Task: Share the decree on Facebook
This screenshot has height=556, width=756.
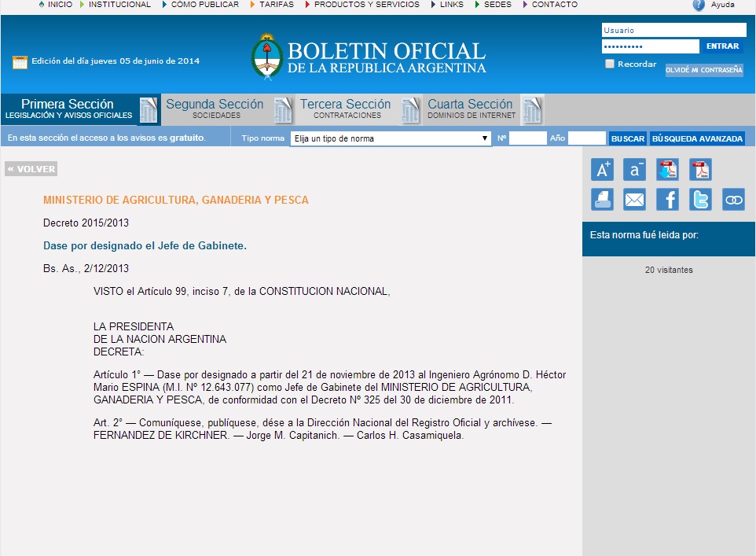Action: point(667,200)
